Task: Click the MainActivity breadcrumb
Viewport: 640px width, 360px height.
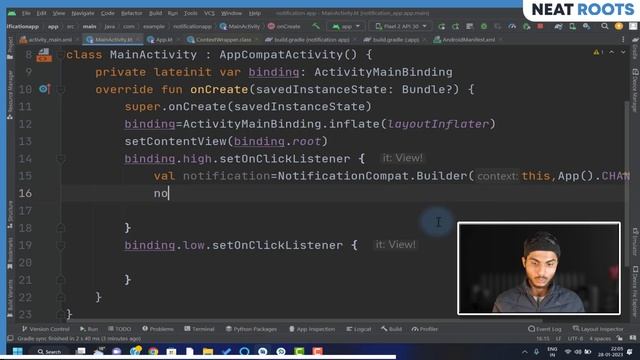Action: (240, 27)
